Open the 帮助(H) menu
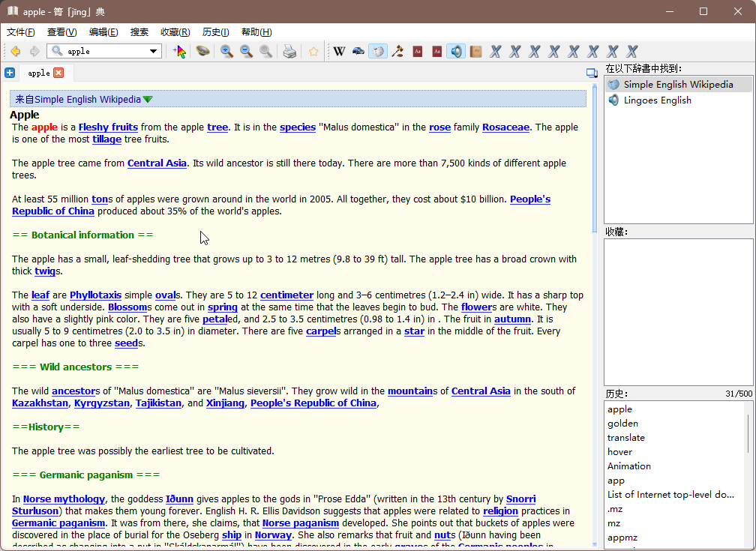The height and width of the screenshot is (551, 756). click(256, 32)
